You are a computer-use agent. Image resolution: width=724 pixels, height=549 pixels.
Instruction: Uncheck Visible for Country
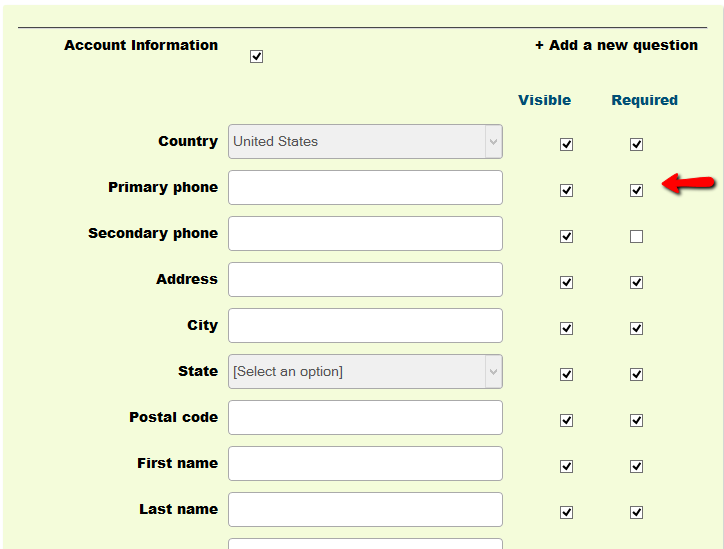[566, 144]
